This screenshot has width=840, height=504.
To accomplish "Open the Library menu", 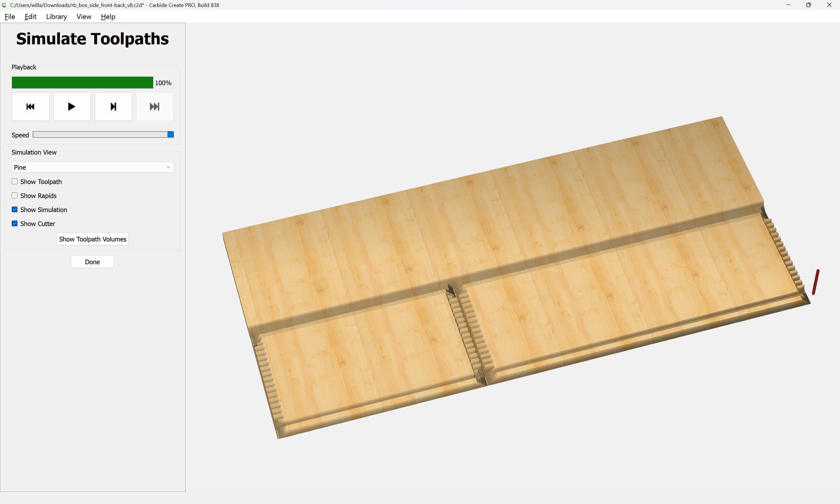I will coord(56,17).
